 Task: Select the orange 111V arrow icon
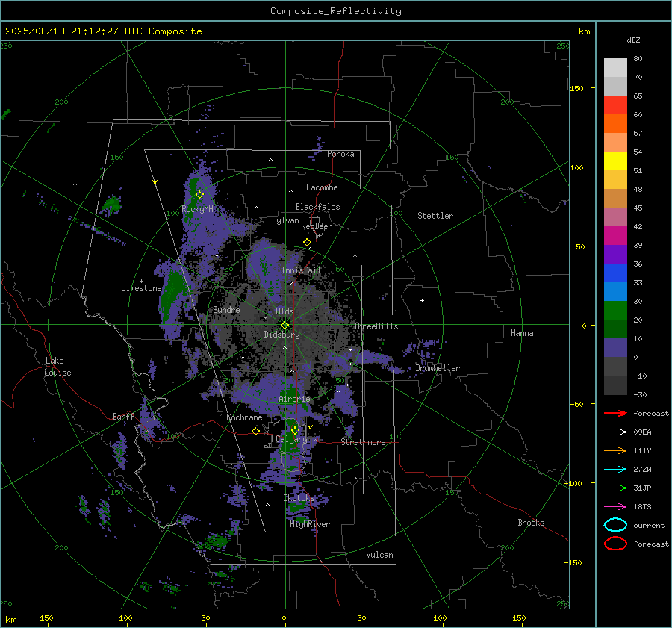click(x=615, y=450)
